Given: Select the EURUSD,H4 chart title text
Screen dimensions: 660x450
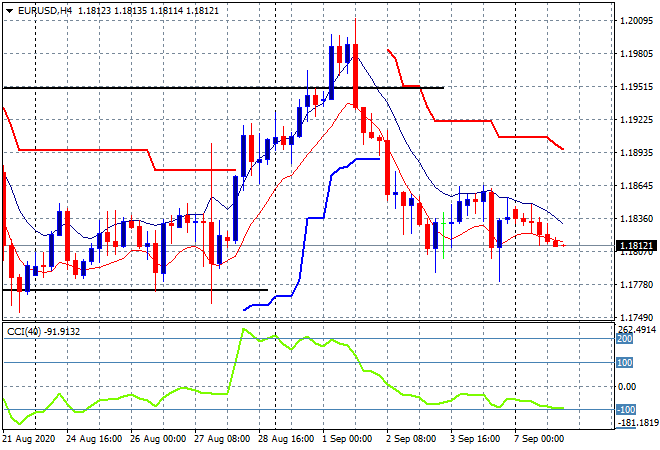Looking at the screenshot, I should pyautogui.click(x=45, y=11).
